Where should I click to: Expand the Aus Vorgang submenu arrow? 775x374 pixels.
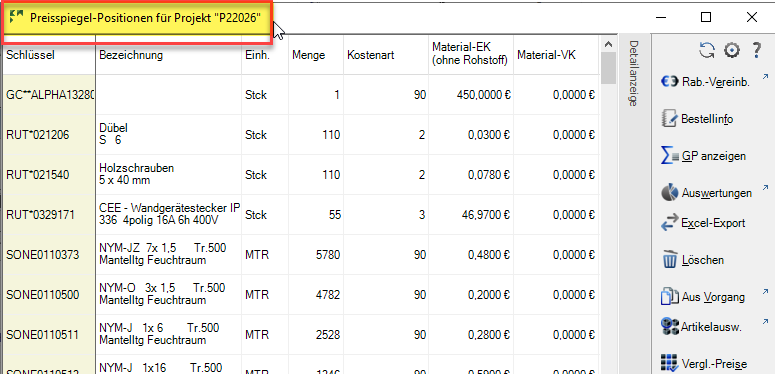coord(766,291)
